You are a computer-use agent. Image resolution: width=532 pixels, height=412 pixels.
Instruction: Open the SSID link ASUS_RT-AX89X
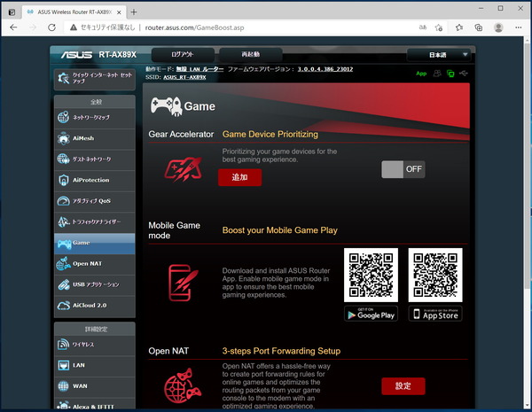(184, 77)
